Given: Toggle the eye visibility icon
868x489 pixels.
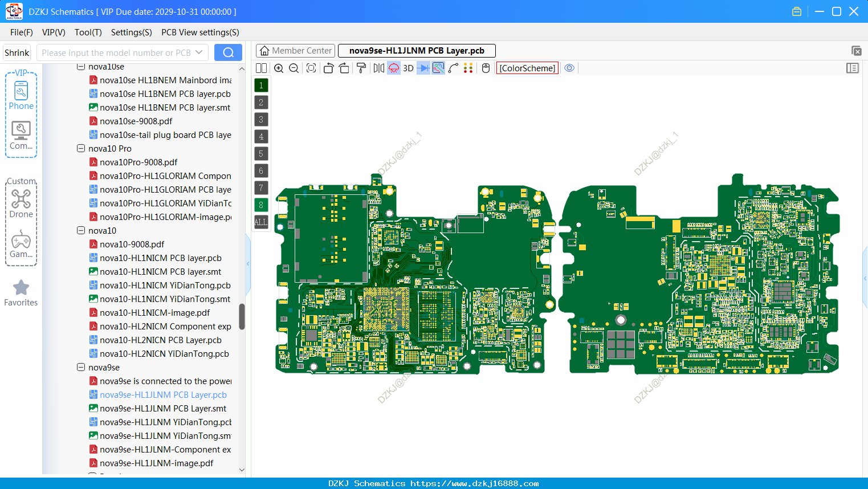Looking at the screenshot, I should click(569, 68).
